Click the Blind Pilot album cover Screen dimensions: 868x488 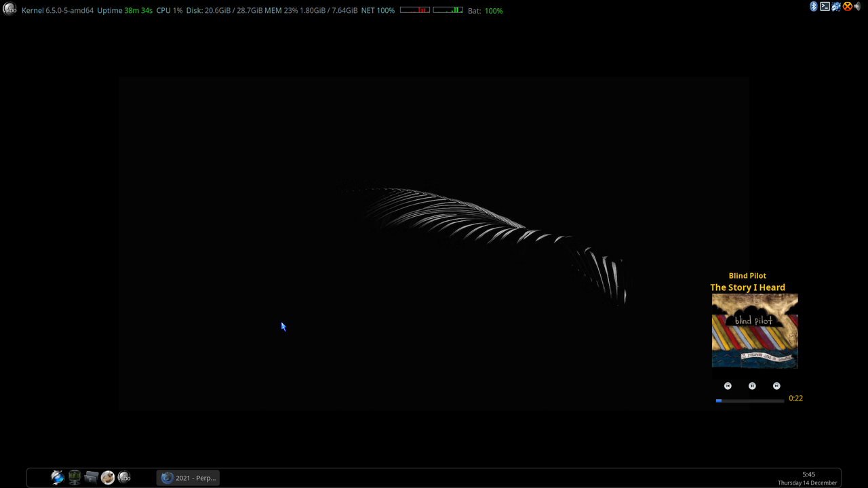(x=755, y=331)
